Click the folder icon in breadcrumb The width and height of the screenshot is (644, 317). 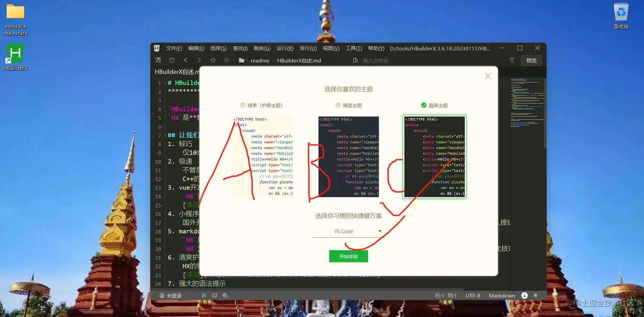click(241, 61)
